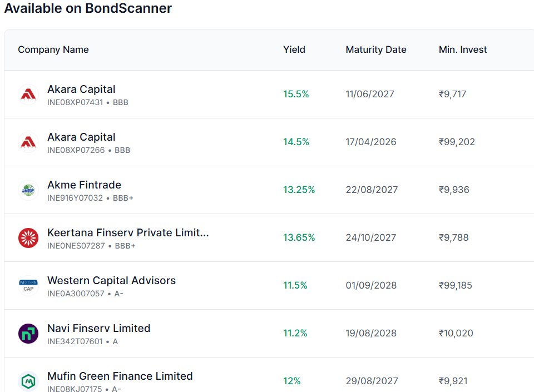Viewport: 534px width, 392px height.
Task: Click the Keertana Finserv red flower logo
Action: [28, 237]
